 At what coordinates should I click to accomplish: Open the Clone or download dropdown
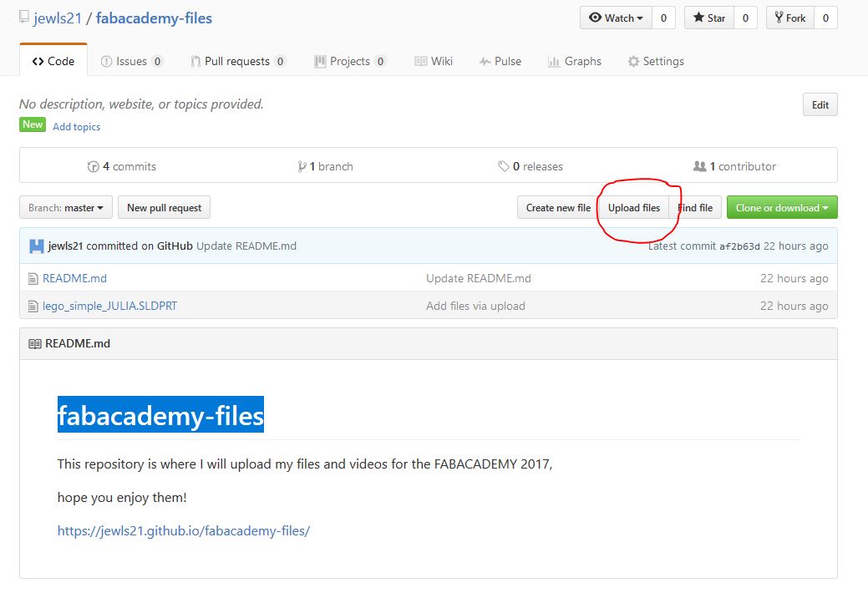[x=782, y=208]
